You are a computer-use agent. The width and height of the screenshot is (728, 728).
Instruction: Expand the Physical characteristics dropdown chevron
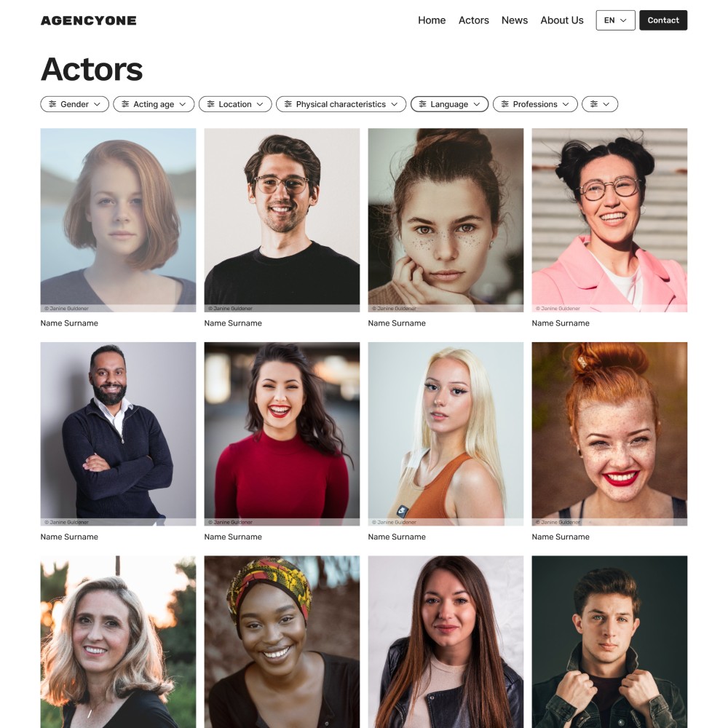coord(394,104)
